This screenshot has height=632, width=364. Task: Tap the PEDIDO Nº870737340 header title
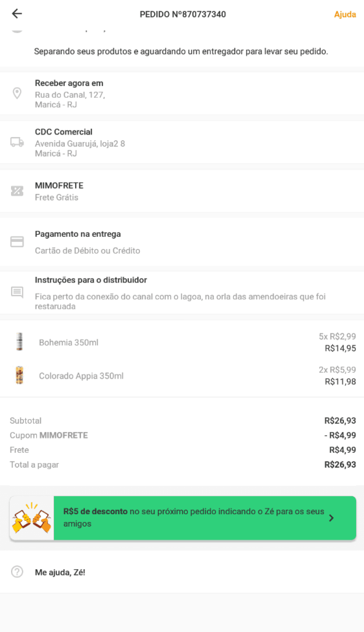tap(183, 14)
